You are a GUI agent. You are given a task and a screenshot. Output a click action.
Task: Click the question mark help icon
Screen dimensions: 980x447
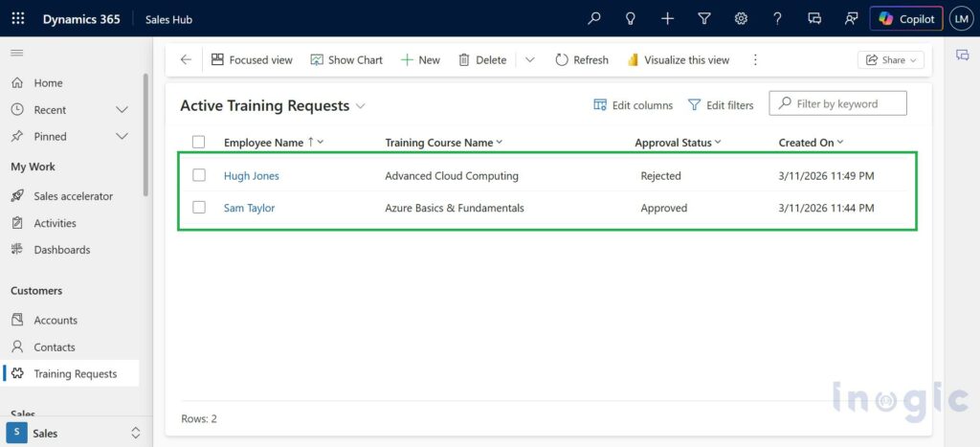(x=777, y=19)
